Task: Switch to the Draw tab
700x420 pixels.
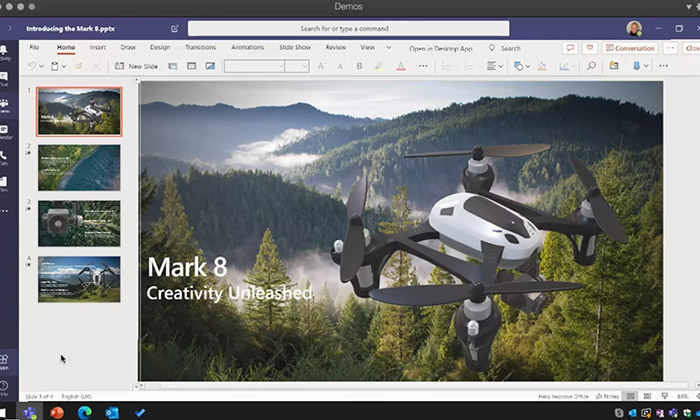Action: [128, 47]
